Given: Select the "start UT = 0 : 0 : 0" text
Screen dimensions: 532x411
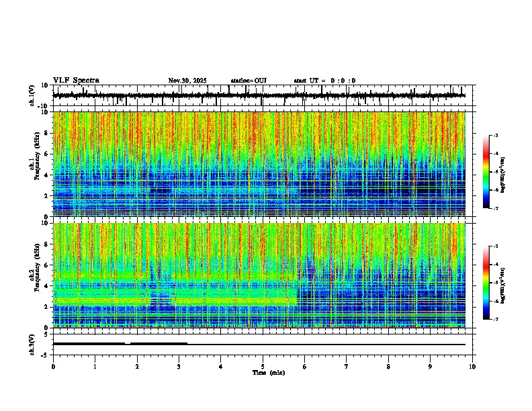Looking at the screenshot, I should [x=324, y=81].
